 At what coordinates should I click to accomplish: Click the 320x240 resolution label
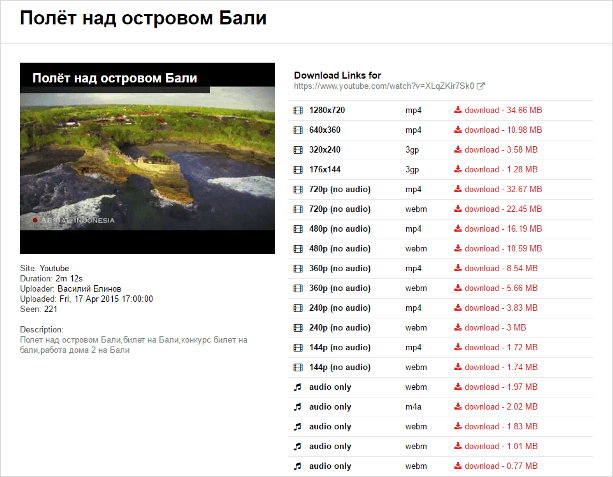(324, 150)
